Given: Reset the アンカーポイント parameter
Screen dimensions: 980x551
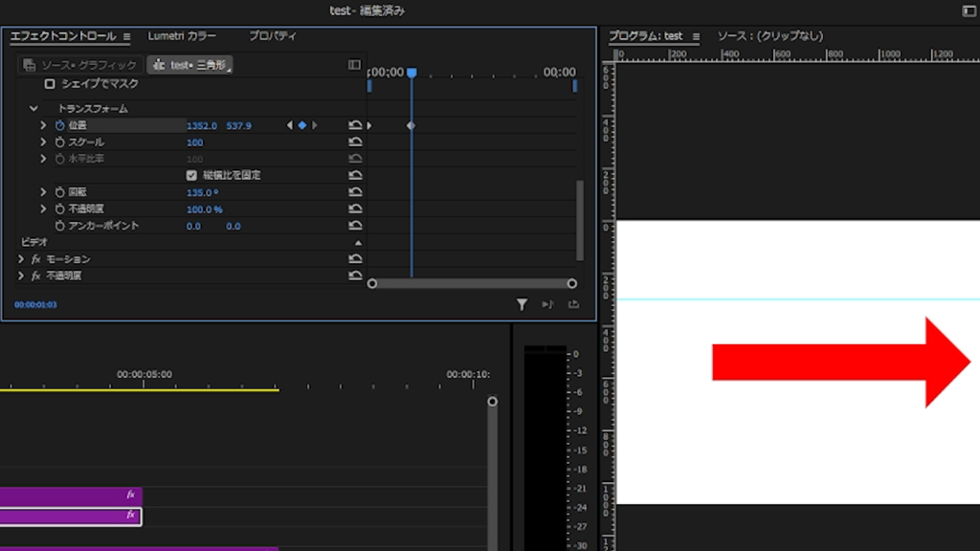Looking at the screenshot, I should pos(355,226).
